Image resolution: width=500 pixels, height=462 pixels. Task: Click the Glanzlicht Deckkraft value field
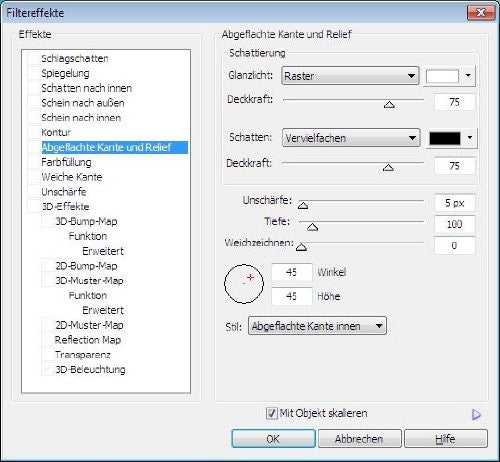[455, 102]
